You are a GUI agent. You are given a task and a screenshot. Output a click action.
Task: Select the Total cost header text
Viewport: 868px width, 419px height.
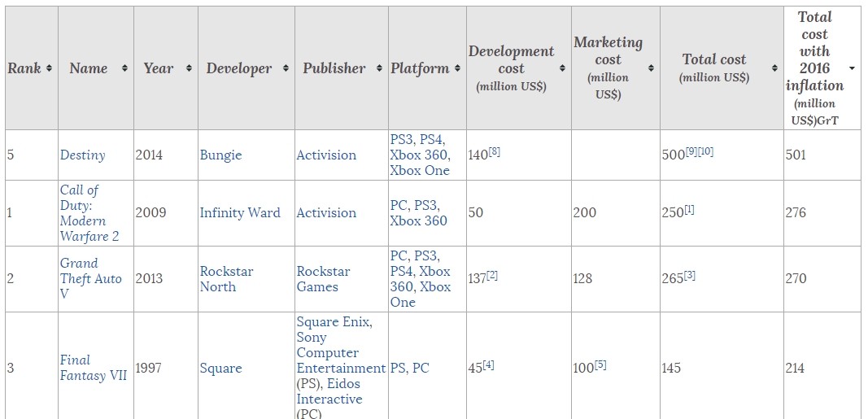click(714, 68)
